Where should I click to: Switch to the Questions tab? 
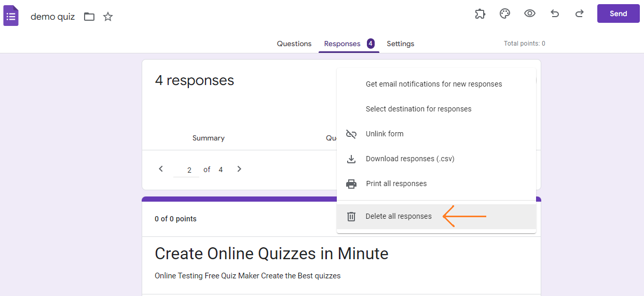click(x=294, y=44)
